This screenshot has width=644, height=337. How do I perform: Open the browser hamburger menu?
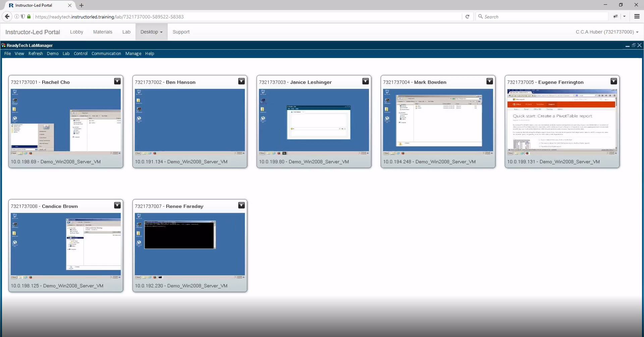[637, 16]
